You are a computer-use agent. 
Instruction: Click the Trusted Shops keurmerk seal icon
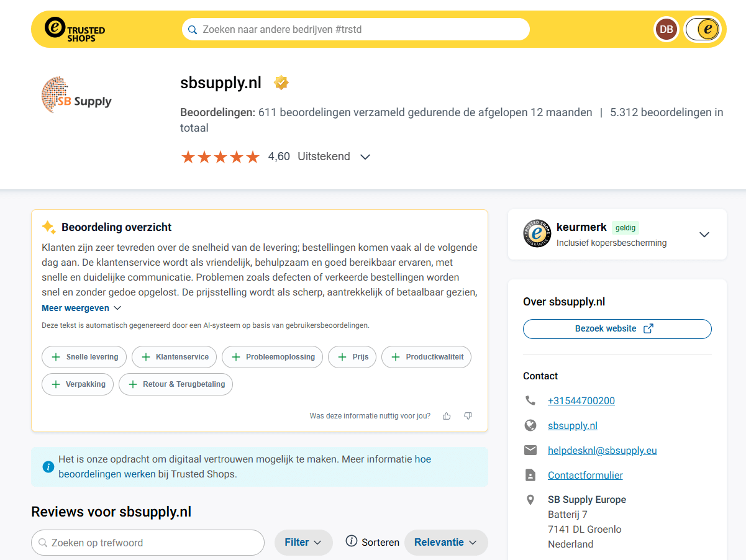[x=537, y=234]
